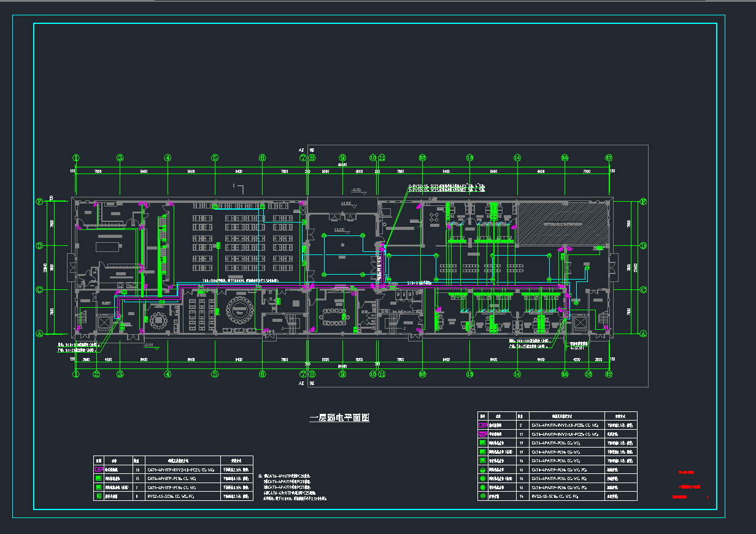Click the top grid axis bubble 13
The image size is (756, 534).
(470, 158)
